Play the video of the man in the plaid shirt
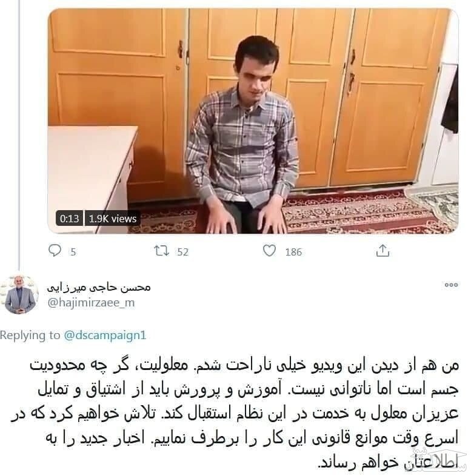471x476 pixels. [253, 121]
